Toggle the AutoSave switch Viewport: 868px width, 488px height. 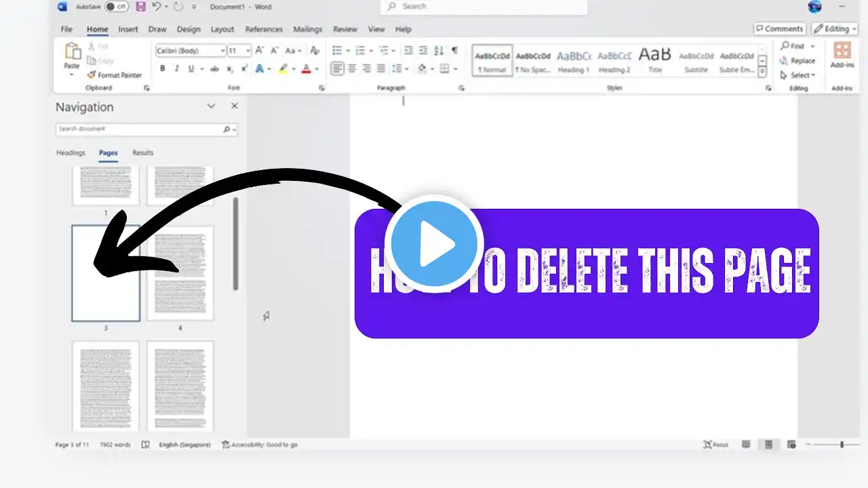[x=117, y=7]
